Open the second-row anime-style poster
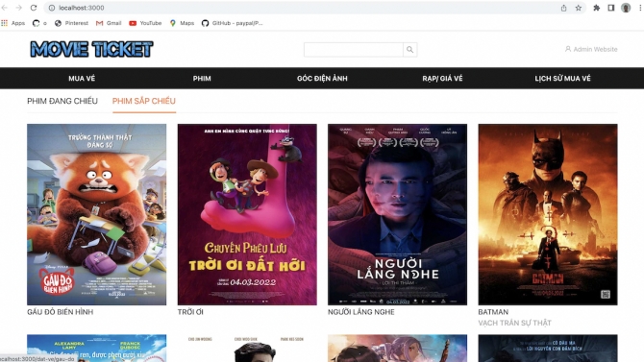 coord(397,348)
